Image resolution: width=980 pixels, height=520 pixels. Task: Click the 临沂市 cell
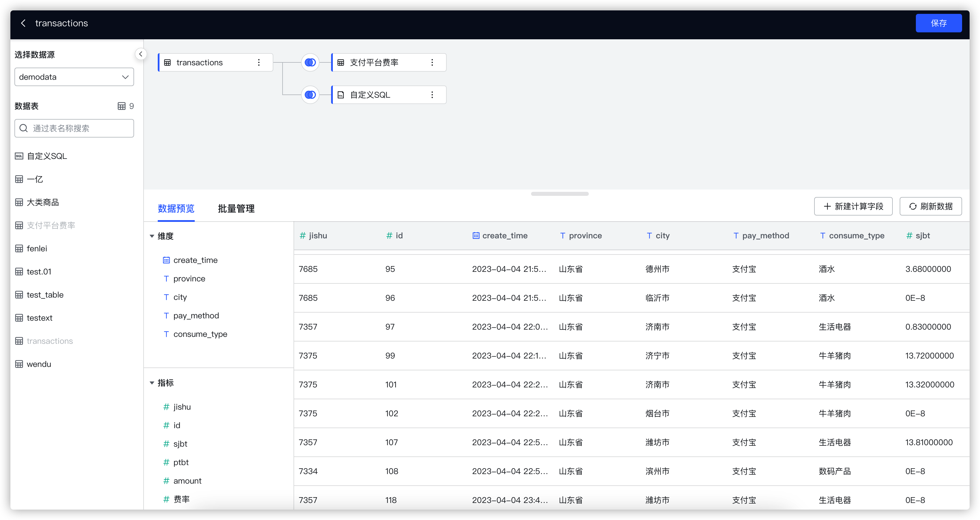pos(657,298)
